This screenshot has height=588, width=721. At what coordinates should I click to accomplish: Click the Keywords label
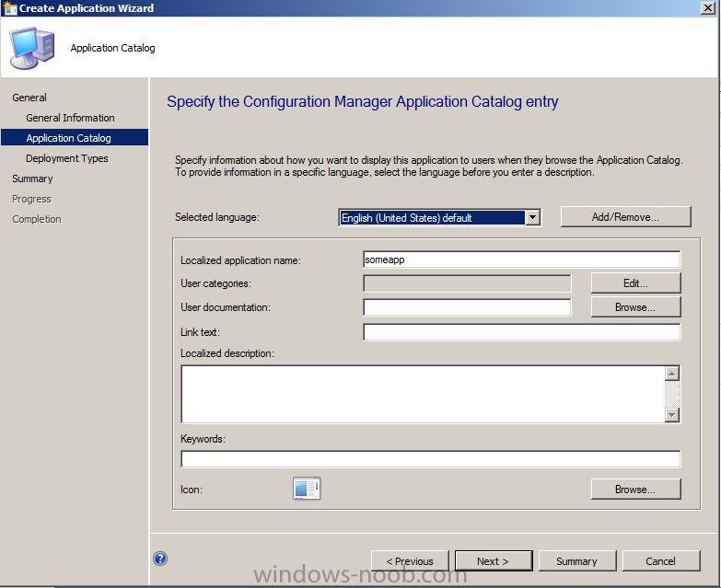(203, 439)
